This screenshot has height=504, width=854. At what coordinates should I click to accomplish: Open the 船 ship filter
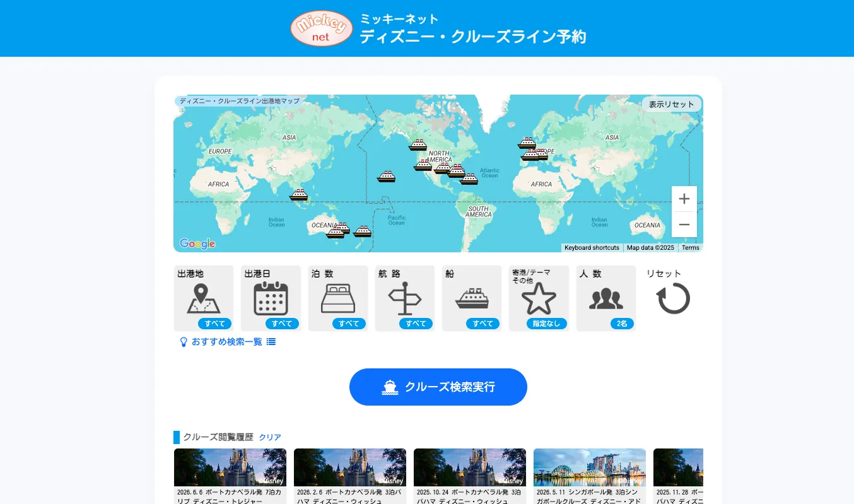coord(472,298)
